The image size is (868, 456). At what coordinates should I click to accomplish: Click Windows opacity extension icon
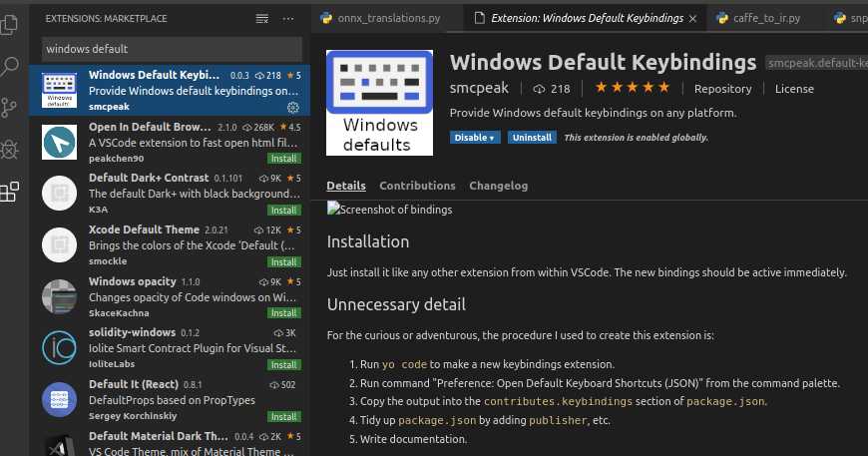coord(59,296)
